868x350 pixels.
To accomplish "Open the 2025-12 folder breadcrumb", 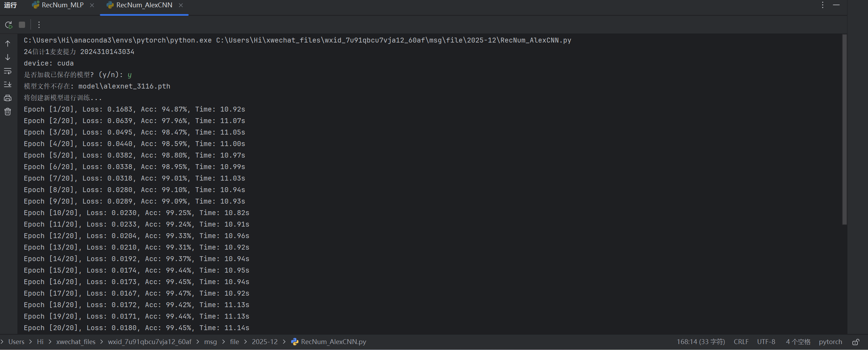I will coord(265,342).
